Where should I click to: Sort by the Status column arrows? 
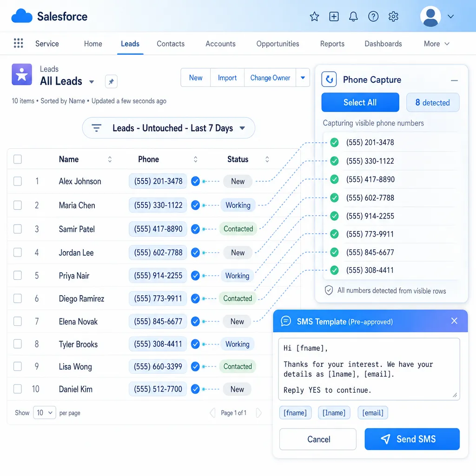coord(267,159)
